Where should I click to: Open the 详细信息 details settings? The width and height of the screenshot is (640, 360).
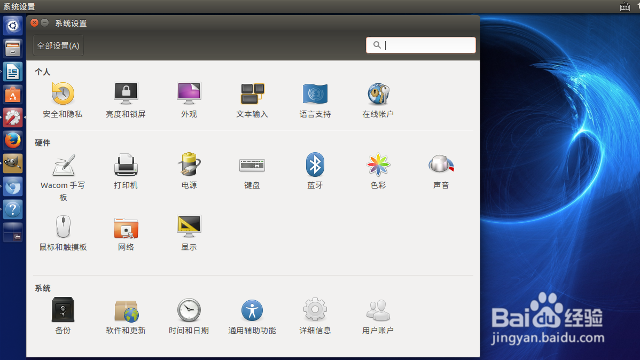(315, 316)
